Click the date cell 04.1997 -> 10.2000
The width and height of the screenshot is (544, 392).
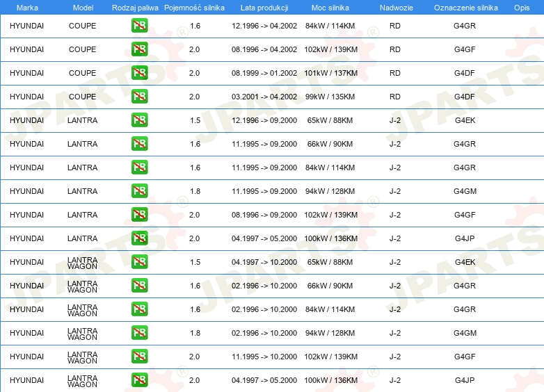tap(264, 262)
